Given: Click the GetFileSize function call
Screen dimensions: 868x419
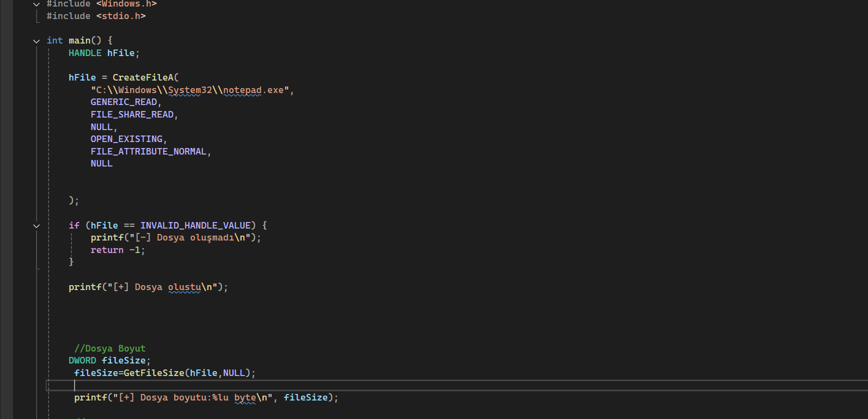Looking at the screenshot, I should coord(154,373).
